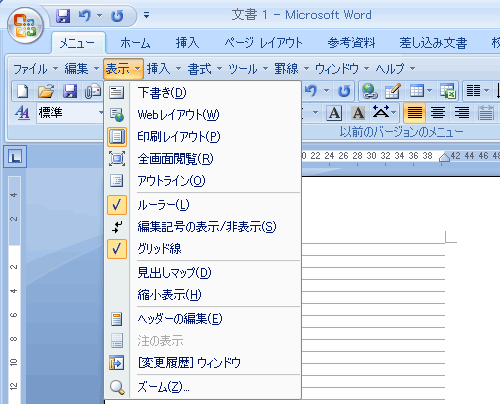Click the insert table icon
This screenshot has width=500, height=404.
coord(417,91)
